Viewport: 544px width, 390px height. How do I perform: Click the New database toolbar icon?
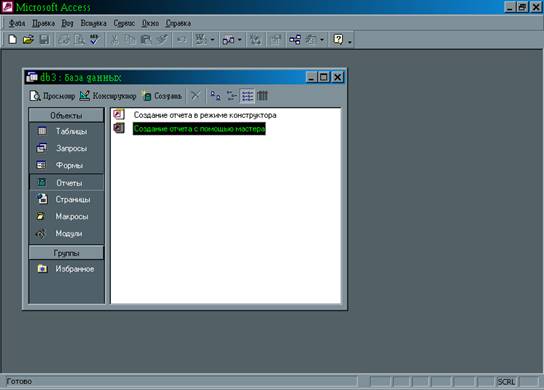(12, 39)
